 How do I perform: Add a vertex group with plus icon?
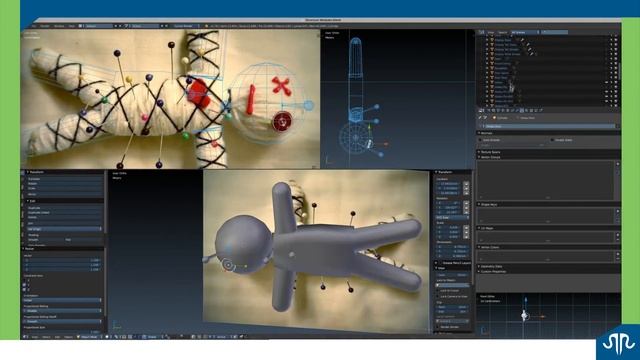[x=618, y=164]
